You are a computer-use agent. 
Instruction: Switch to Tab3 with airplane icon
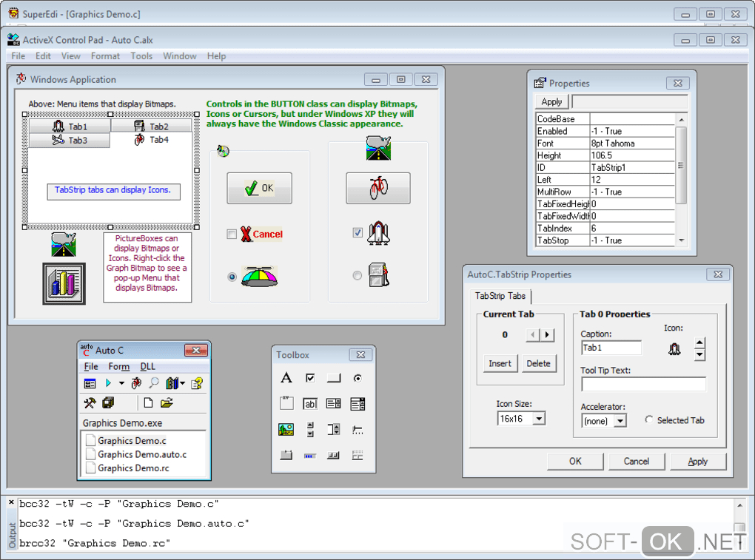click(70, 140)
